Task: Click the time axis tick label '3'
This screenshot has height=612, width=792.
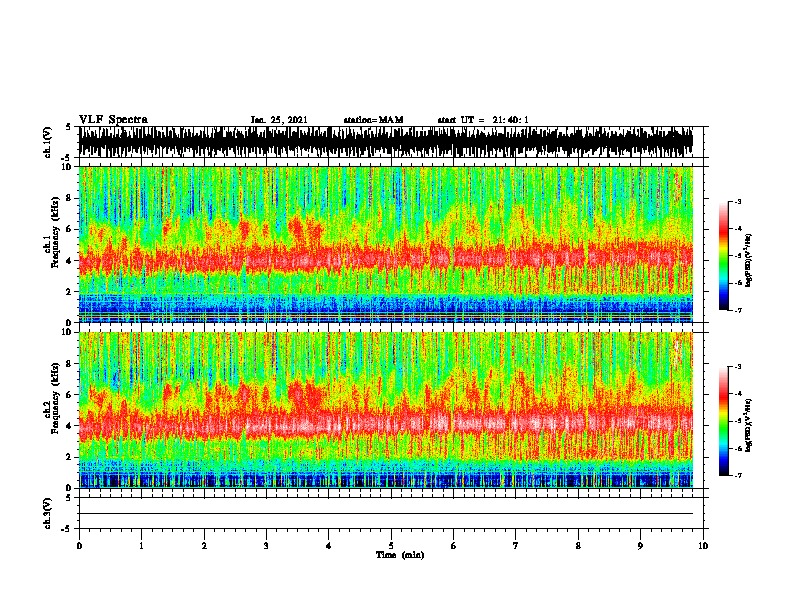Action: (267, 546)
